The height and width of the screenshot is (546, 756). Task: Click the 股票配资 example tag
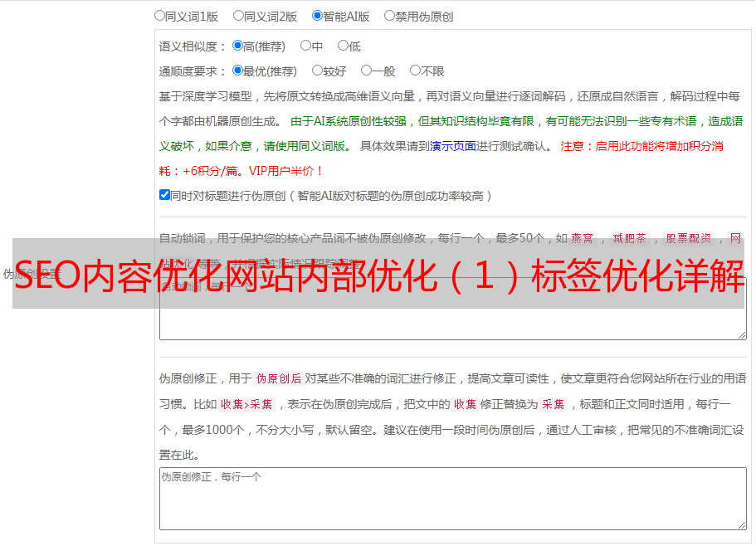pyautogui.click(x=689, y=238)
